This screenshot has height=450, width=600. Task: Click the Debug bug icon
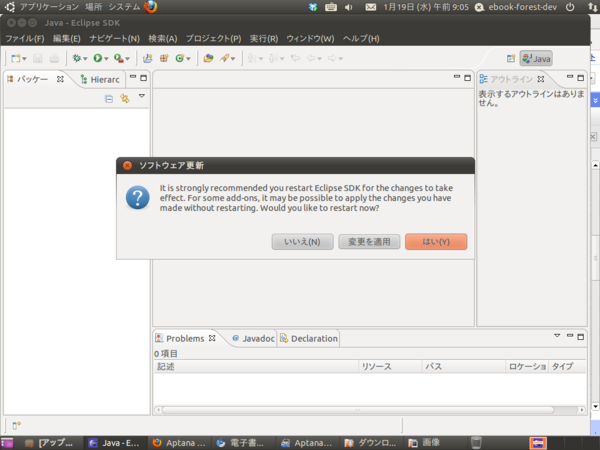[76, 58]
